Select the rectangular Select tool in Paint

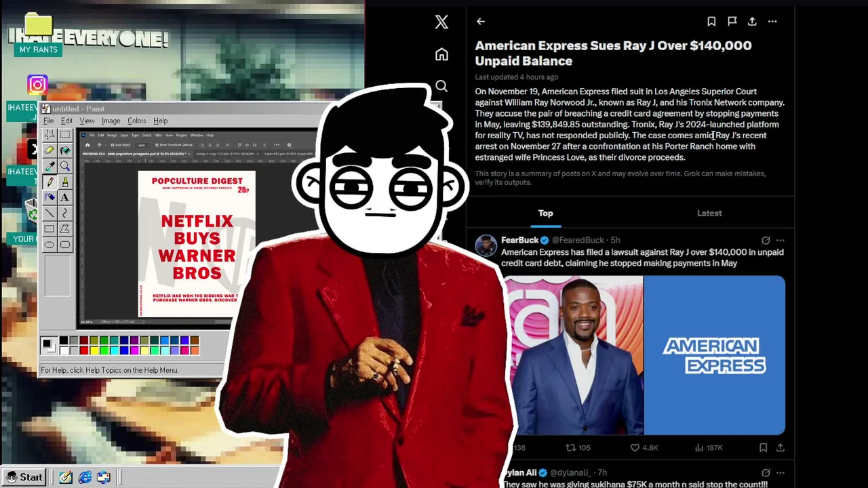pos(65,135)
